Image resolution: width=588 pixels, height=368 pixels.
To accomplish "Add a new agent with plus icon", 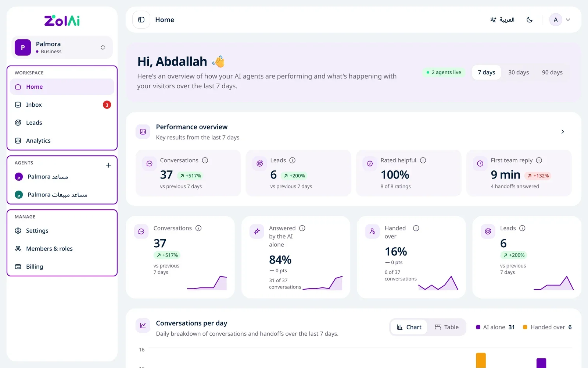I will (x=108, y=165).
